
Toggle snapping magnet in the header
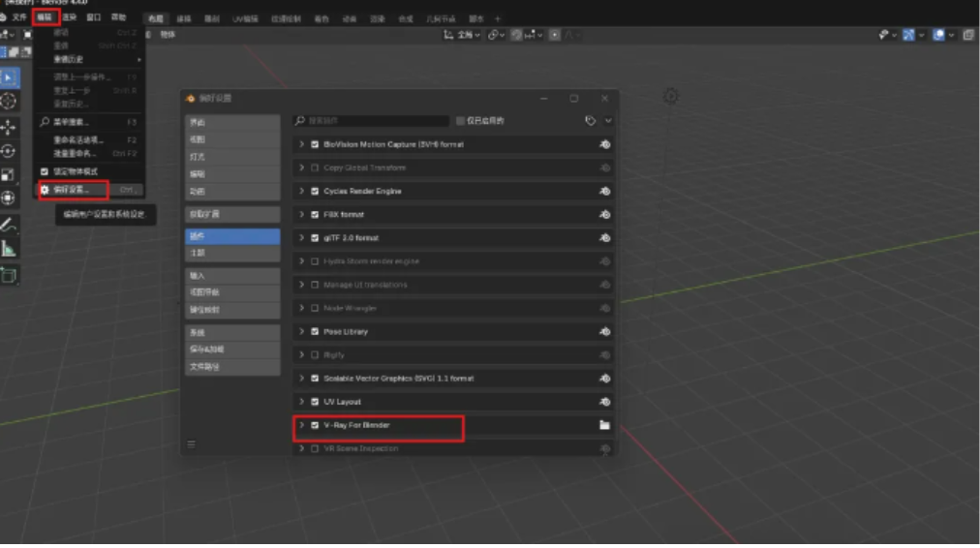coord(516,35)
